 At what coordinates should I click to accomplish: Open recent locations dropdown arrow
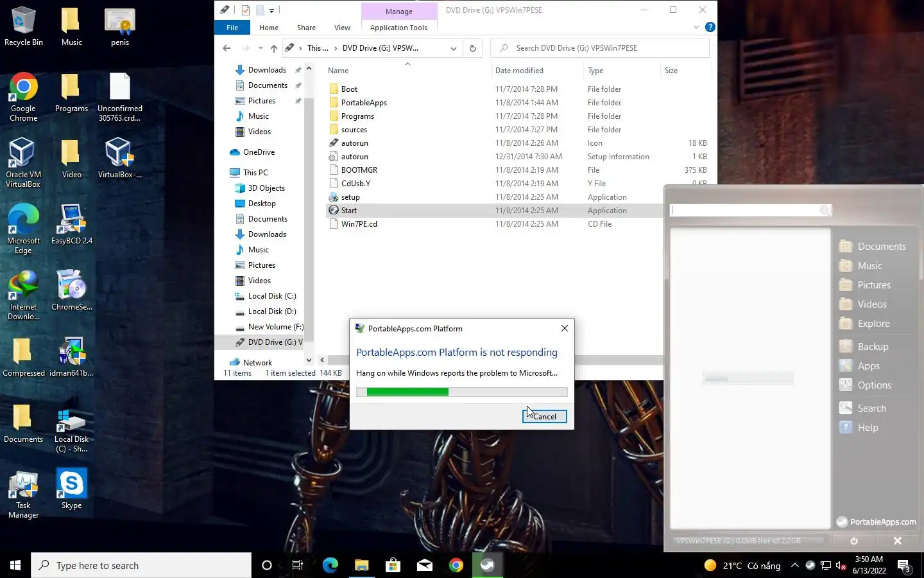click(260, 48)
